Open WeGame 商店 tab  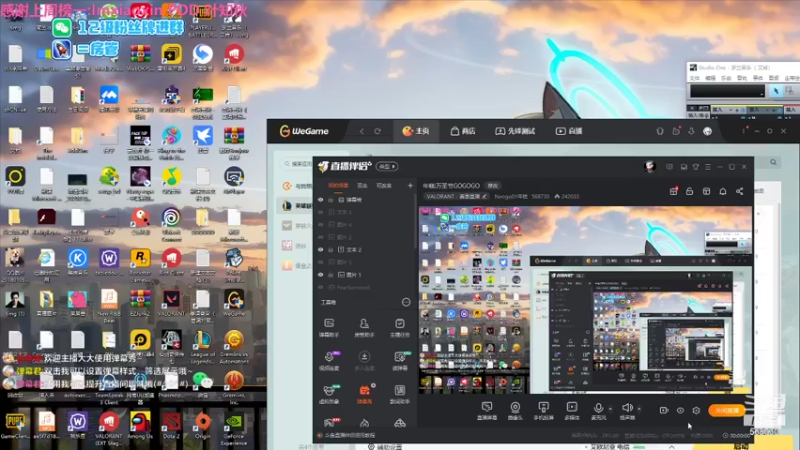coord(463,131)
